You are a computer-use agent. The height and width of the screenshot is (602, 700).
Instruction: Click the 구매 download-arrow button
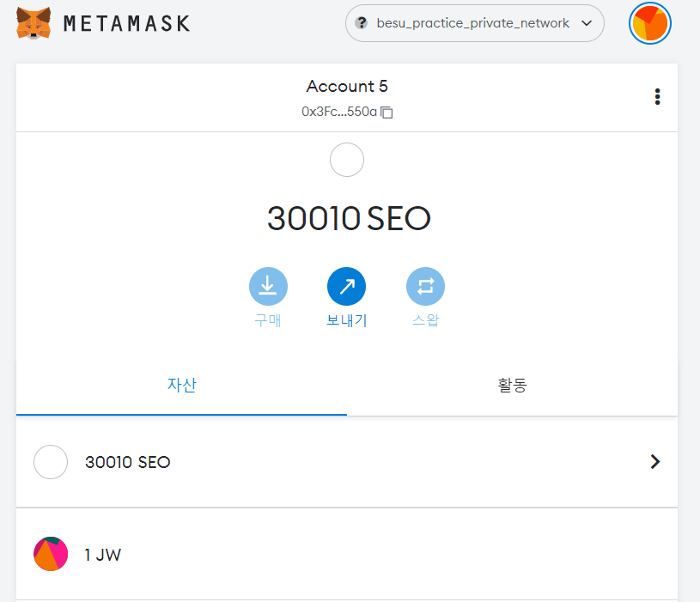(x=268, y=287)
